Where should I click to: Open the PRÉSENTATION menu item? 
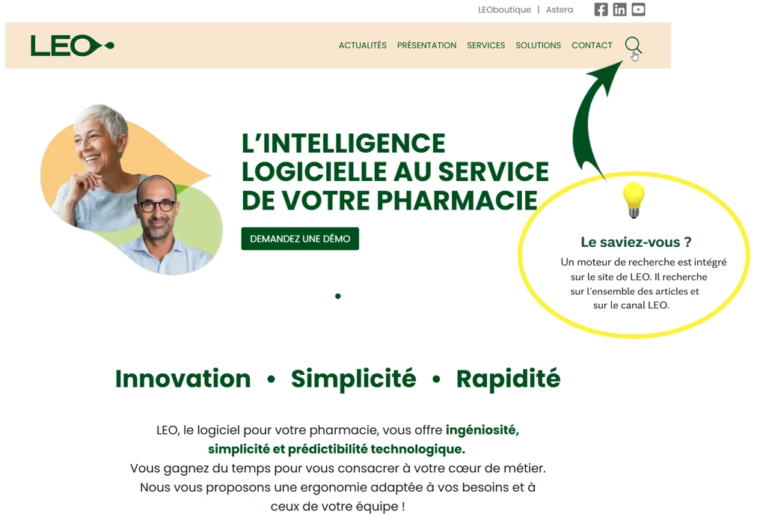(x=426, y=45)
